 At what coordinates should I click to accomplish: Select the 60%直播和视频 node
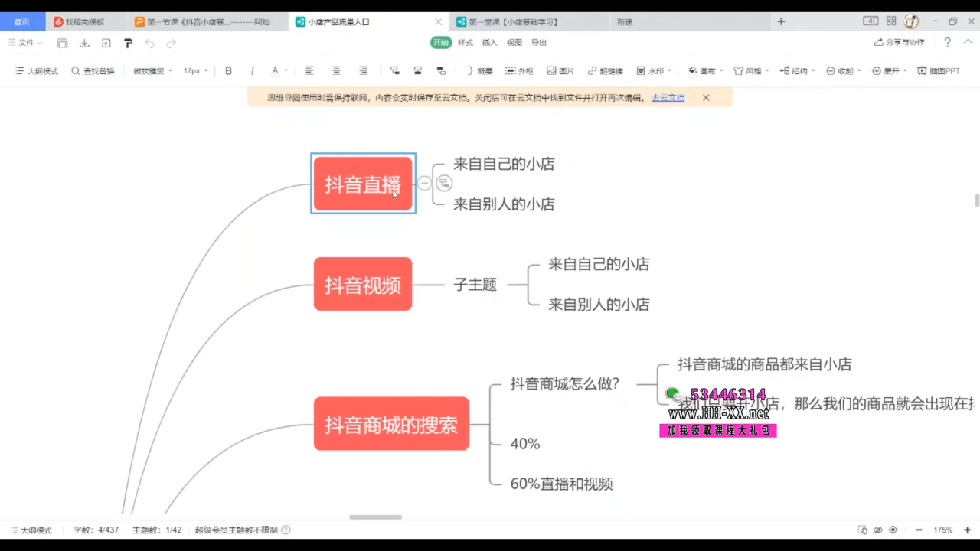[561, 484]
